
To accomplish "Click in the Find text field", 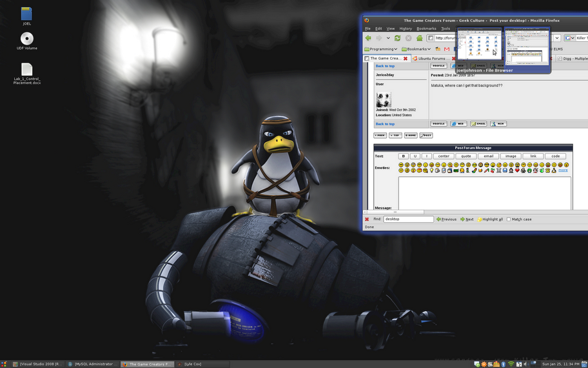I will [x=408, y=219].
